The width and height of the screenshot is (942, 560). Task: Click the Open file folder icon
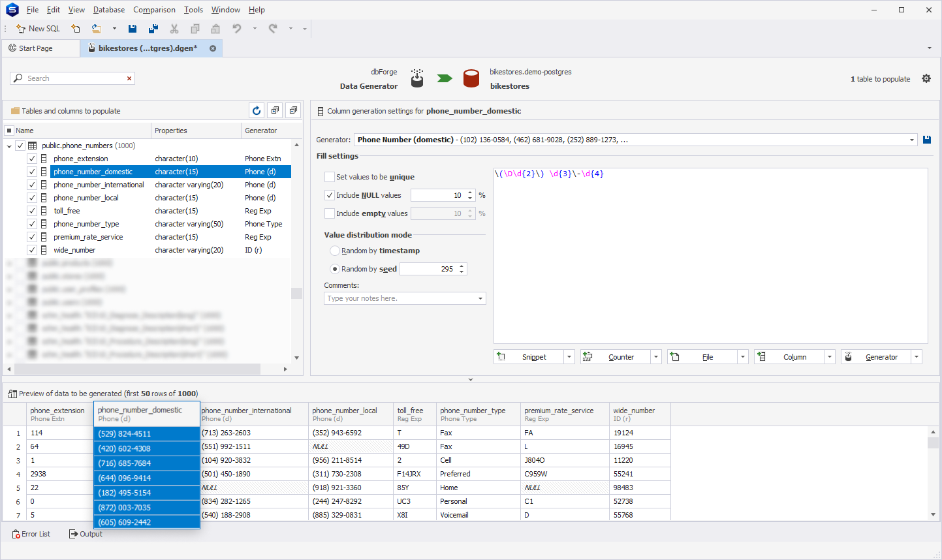point(97,29)
